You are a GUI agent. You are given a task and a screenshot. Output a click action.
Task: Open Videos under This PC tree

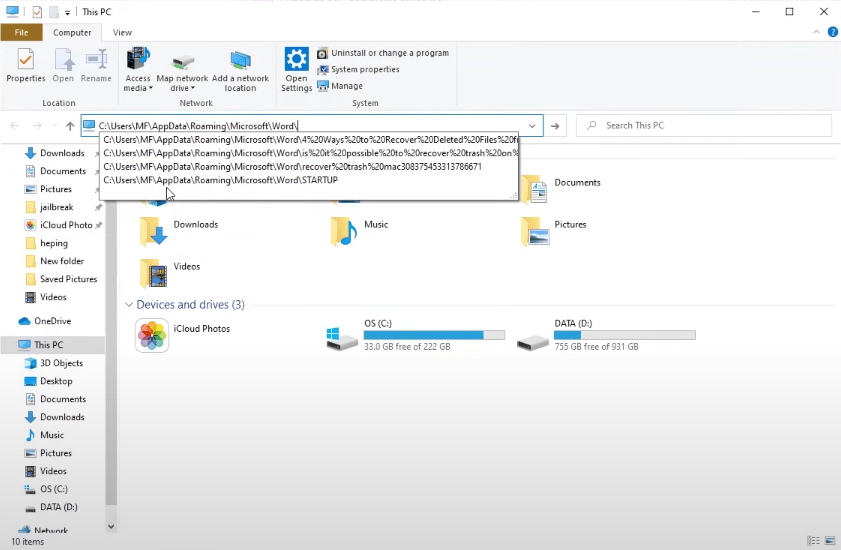click(x=53, y=471)
